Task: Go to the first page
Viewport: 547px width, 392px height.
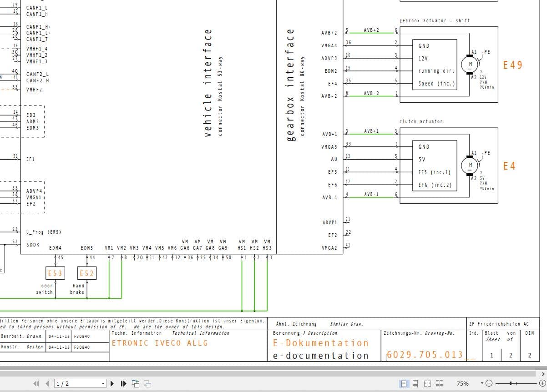Action: click(x=36, y=384)
